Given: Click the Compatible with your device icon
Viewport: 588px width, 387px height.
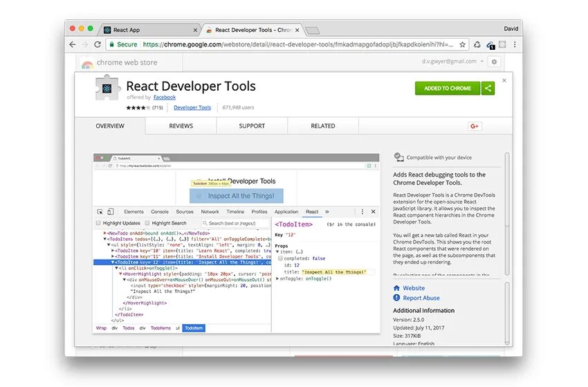Looking at the screenshot, I should coord(398,157).
